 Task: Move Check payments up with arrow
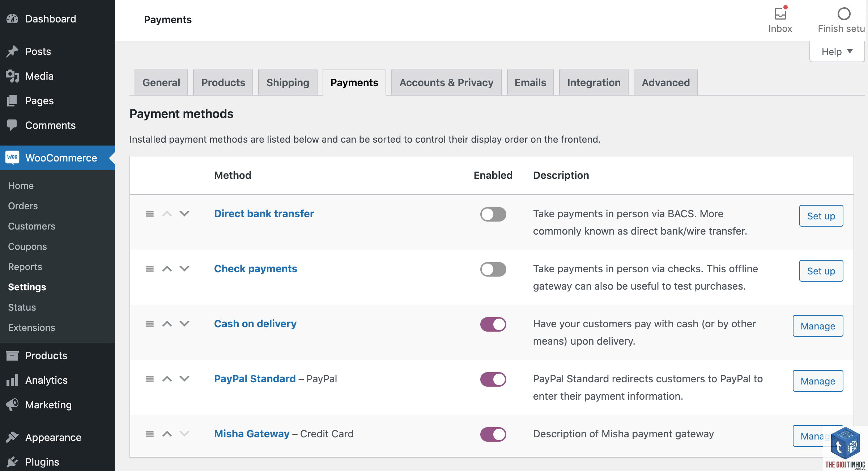[167, 269]
